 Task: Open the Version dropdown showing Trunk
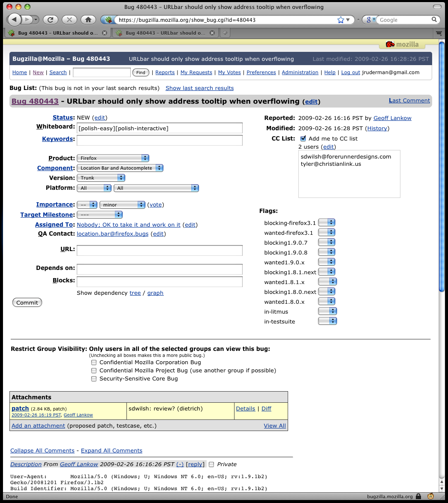(101, 178)
